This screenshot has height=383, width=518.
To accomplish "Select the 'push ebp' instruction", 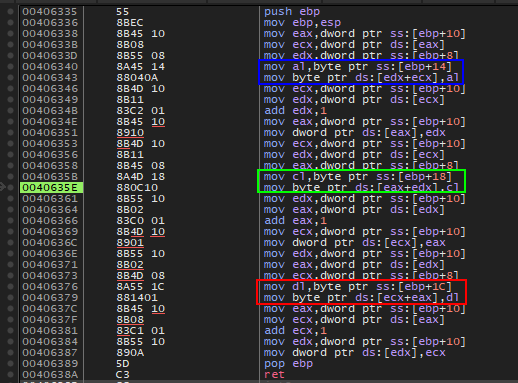I will (x=292, y=12).
